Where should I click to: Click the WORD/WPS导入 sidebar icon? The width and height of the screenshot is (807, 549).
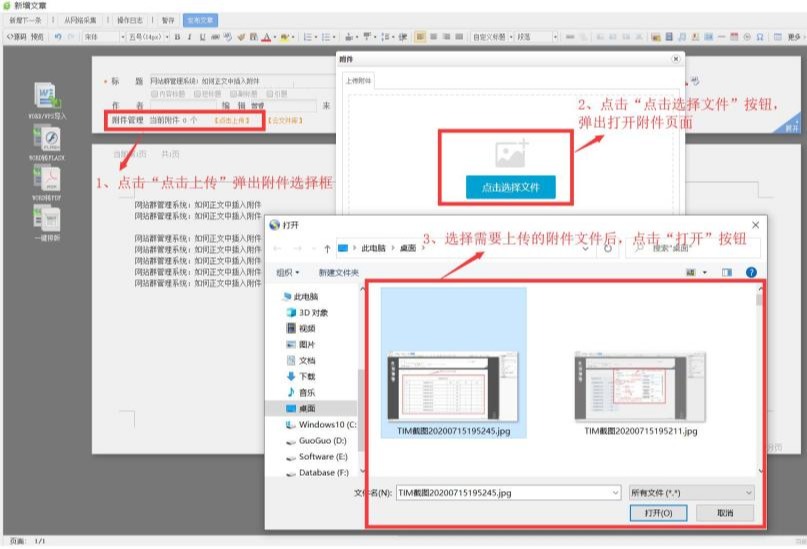click(47, 98)
